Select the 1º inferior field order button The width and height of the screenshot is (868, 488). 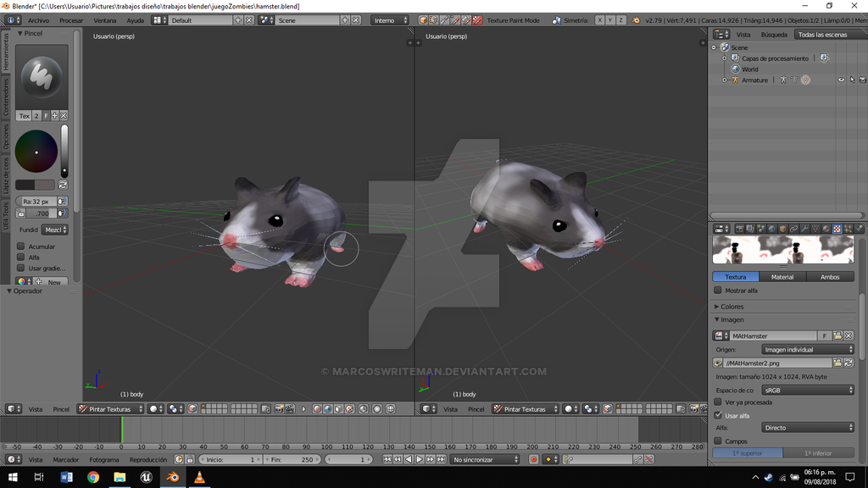(x=818, y=453)
